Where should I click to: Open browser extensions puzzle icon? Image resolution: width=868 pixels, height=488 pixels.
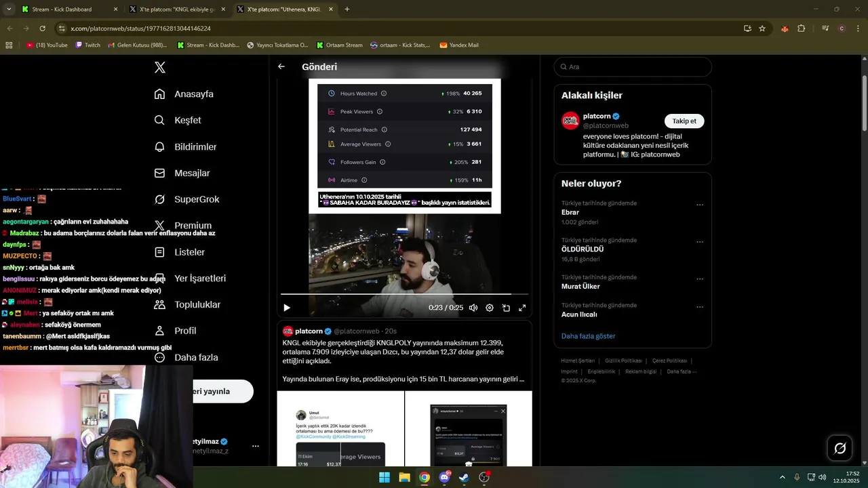pos(802,28)
